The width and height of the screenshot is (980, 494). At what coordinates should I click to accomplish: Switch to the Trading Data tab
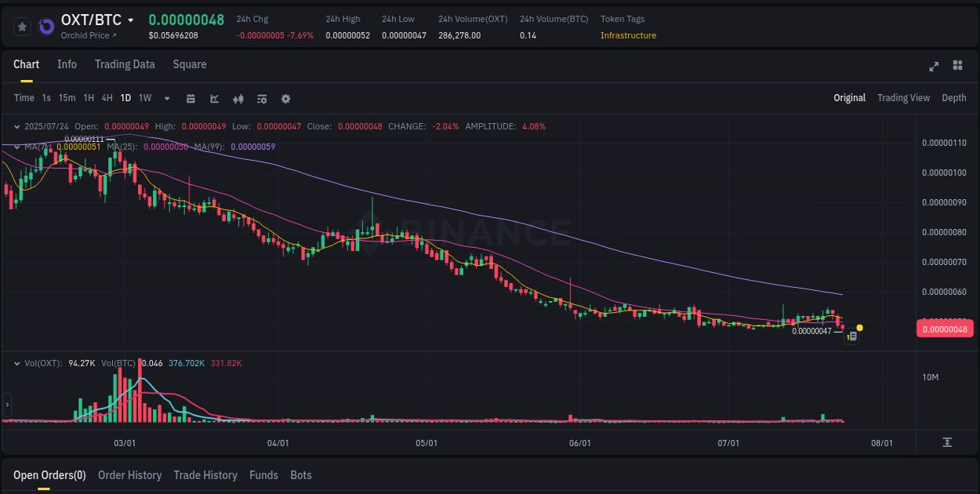click(x=125, y=64)
